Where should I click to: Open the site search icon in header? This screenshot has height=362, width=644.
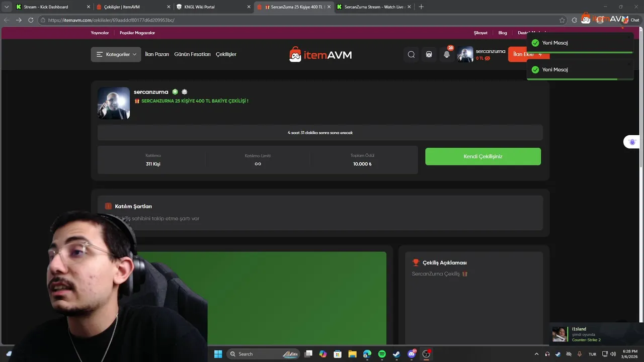(x=411, y=54)
